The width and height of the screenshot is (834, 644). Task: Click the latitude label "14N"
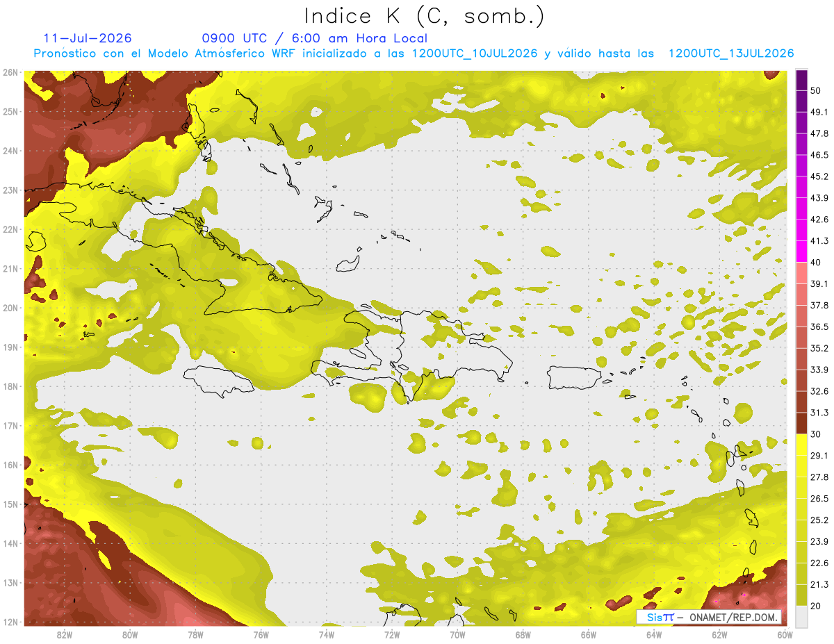10,543
